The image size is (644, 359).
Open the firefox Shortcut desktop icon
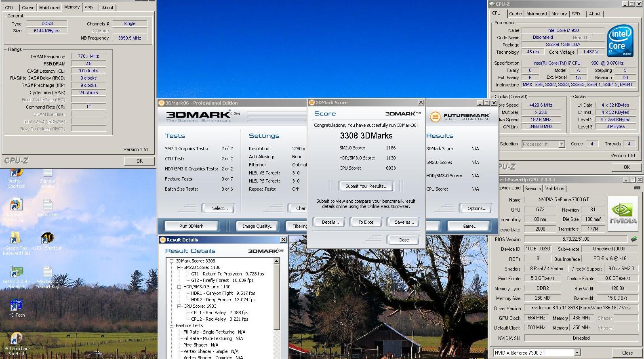[16, 178]
